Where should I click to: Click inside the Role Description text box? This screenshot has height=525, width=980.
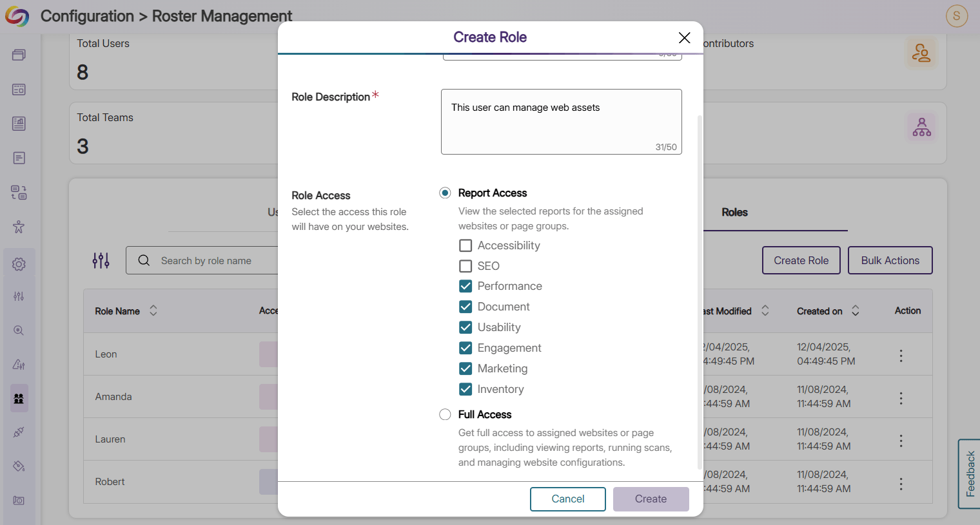[561, 122]
